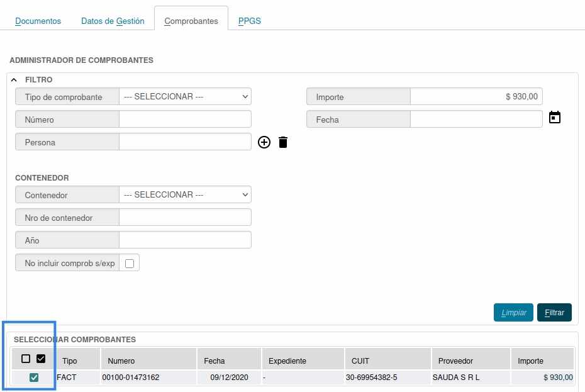Viewport: 585px width, 392px height.
Task: Focus the Número input field
Action: click(x=185, y=120)
